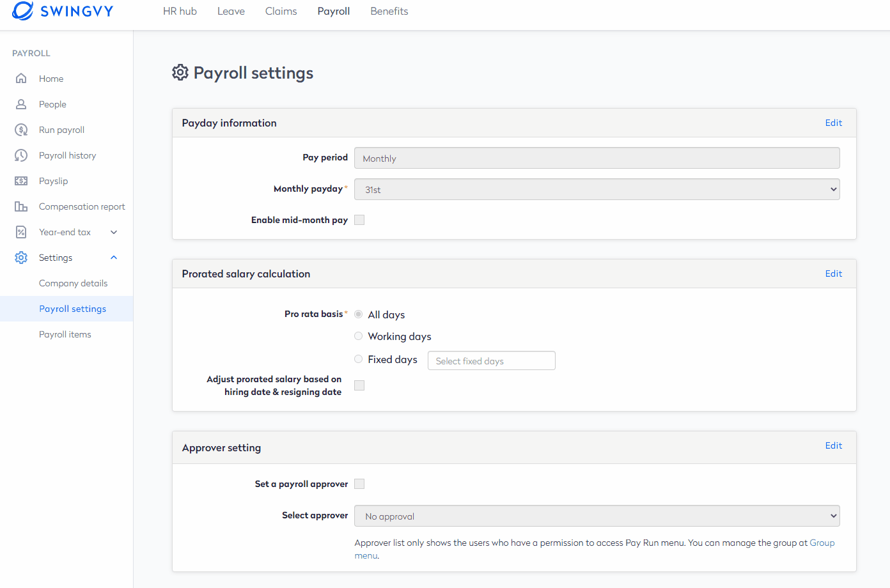Expand the Year-end tax chevron
Screen dimensions: 890x588
click(114, 232)
